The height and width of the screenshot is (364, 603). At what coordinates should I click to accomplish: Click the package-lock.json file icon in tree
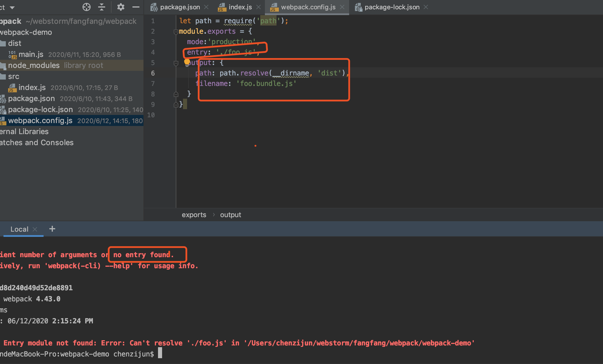pos(3,110)
